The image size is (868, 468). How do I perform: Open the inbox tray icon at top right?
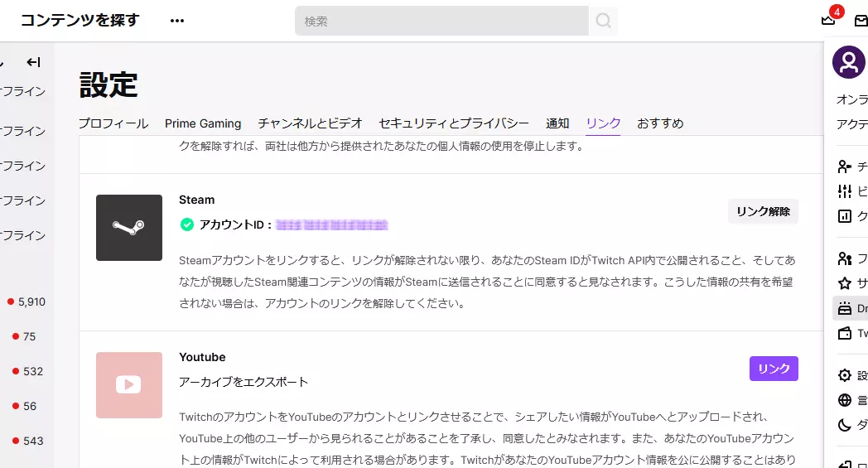coord(861,21)
